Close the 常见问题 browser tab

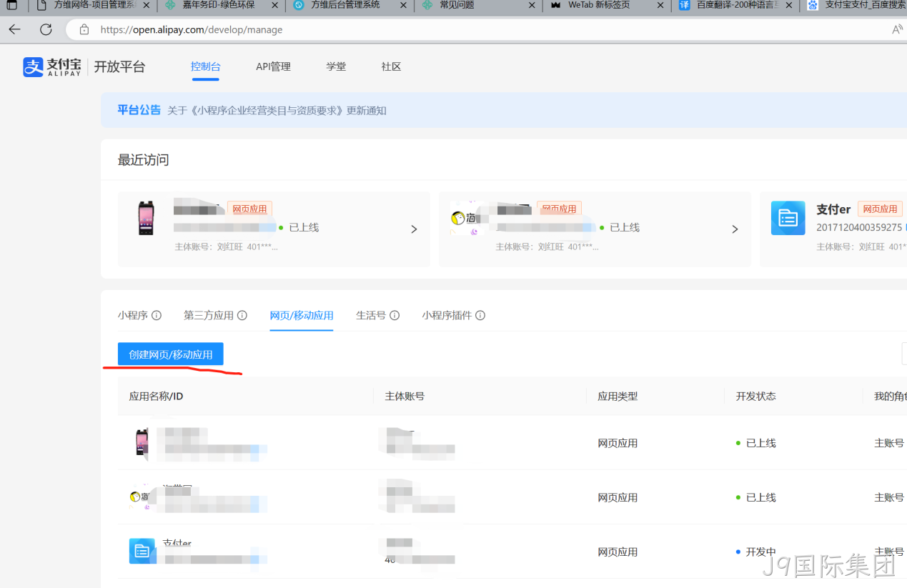click(x=531, y=5)
